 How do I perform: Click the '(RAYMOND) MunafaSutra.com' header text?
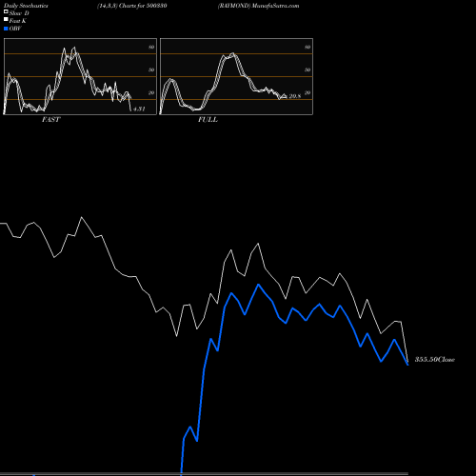(258, 6)
